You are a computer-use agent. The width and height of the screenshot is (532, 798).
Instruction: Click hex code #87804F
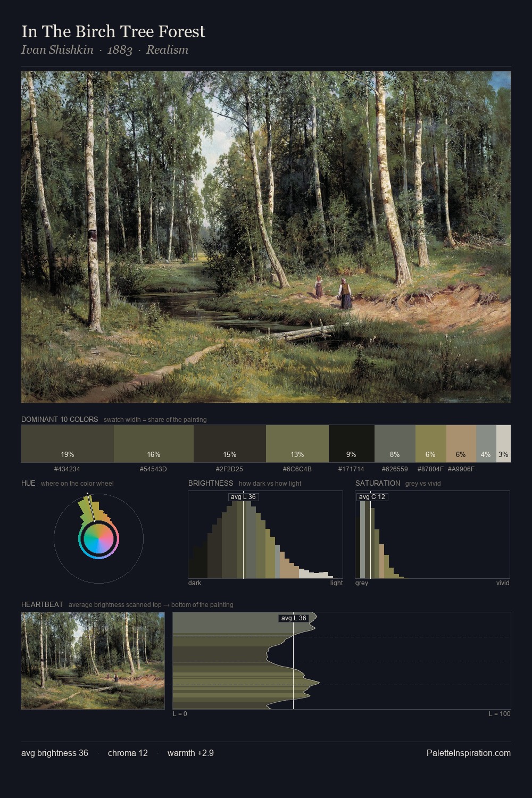(x=431, y=469)
